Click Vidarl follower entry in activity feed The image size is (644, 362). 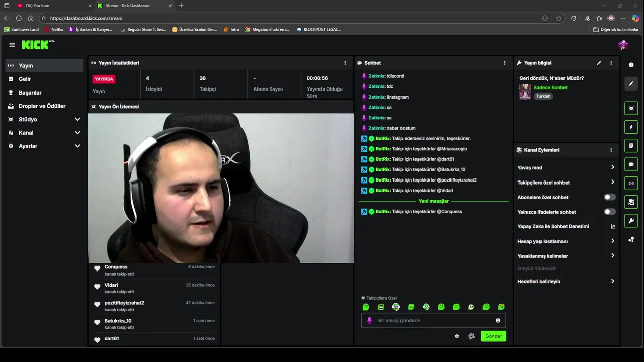coord(154,288)
